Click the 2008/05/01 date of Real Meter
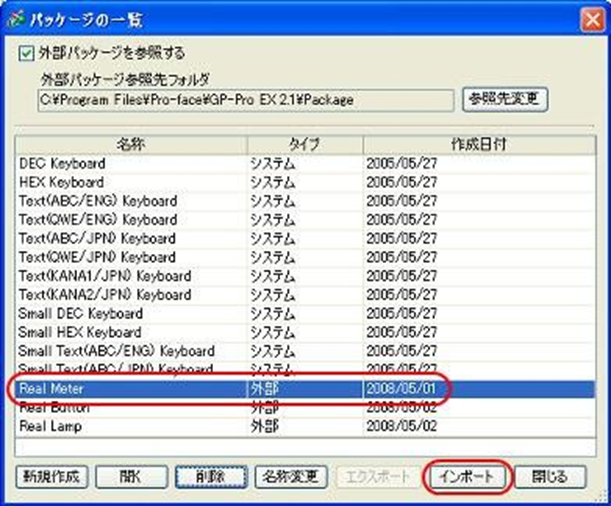611x506 pixels. click(401, 389)
